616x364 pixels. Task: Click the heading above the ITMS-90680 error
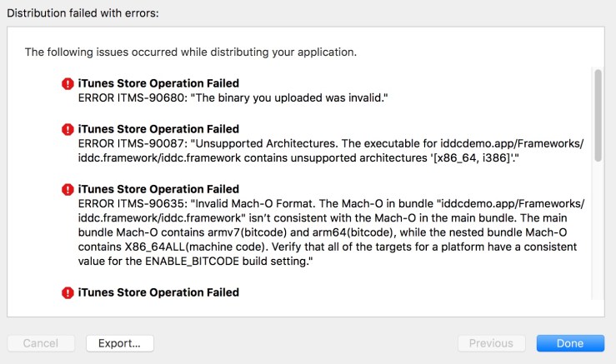[x=158, y=83]
